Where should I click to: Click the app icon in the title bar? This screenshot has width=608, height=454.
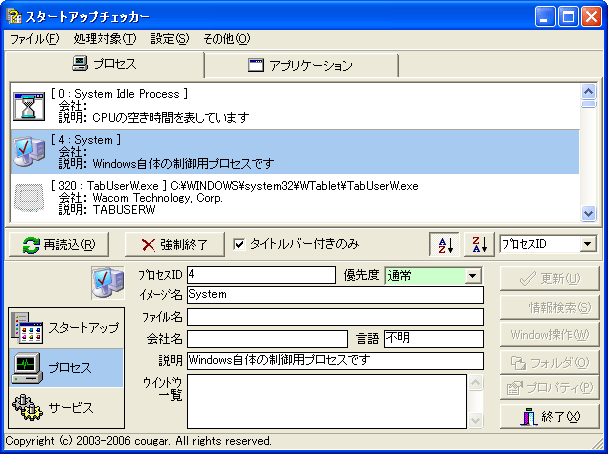[14, 17]
